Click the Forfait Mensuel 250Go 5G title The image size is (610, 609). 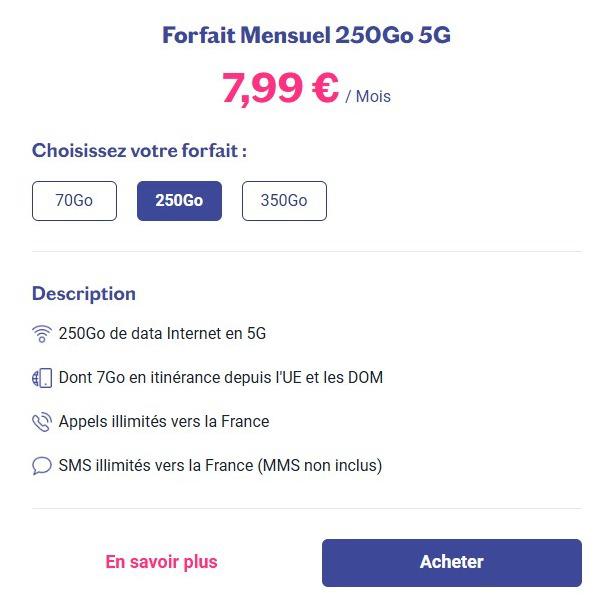tap(307, 35)
